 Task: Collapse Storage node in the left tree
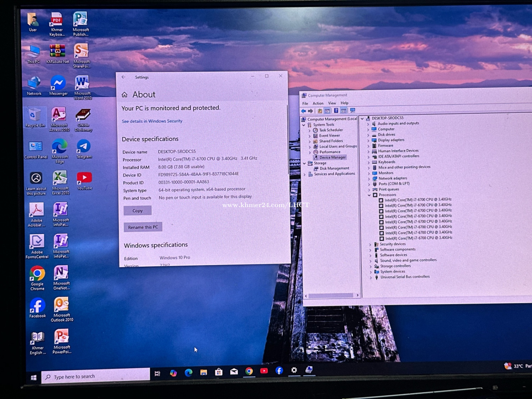(304, 164)
